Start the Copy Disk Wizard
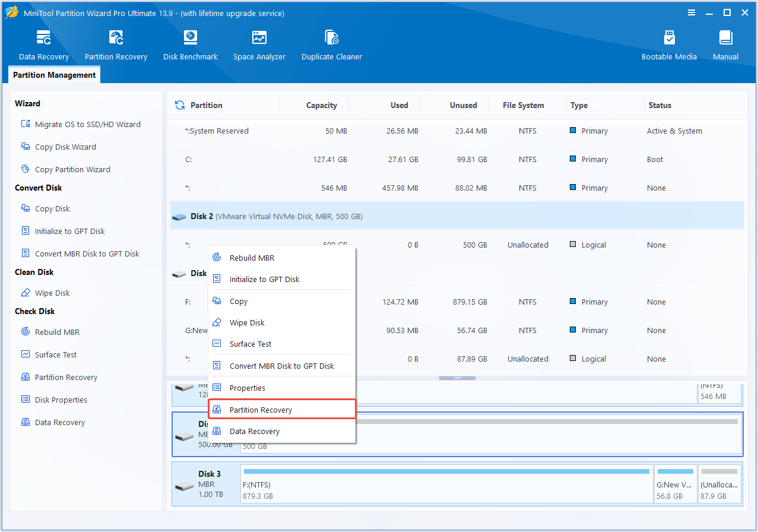 click(x=58, y=147)
